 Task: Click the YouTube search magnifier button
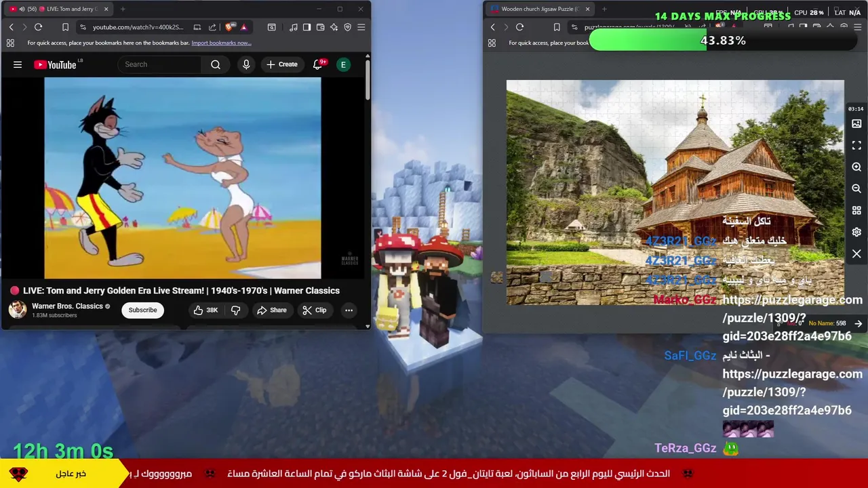pyautogui.click(x=216, y=64)
